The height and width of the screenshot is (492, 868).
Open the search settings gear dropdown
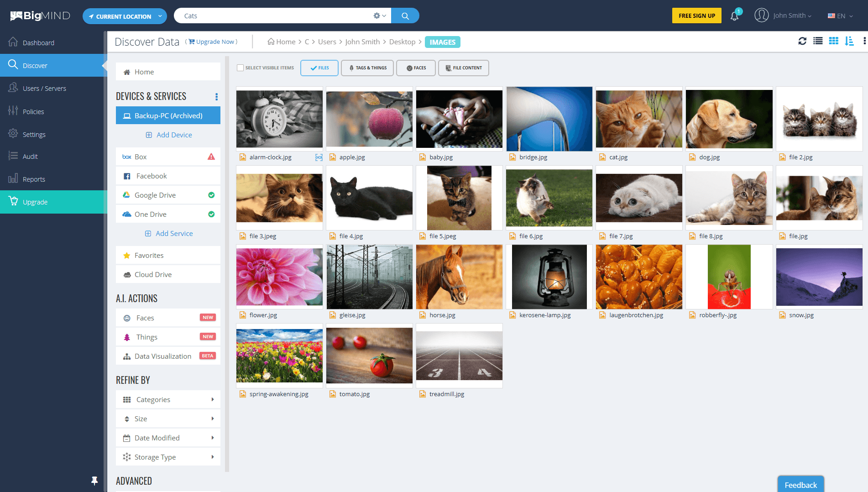(x=379, y=15)
